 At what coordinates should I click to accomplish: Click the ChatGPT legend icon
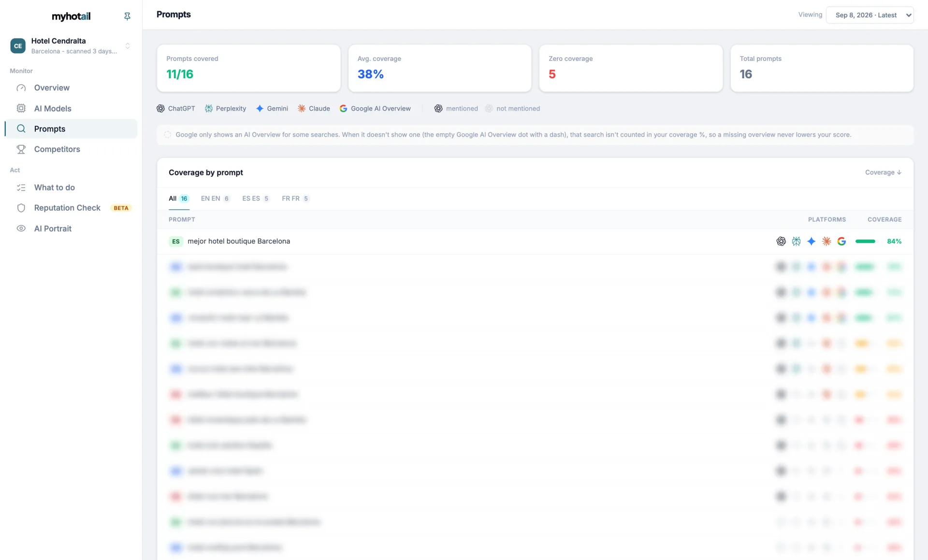pos(160,109)
